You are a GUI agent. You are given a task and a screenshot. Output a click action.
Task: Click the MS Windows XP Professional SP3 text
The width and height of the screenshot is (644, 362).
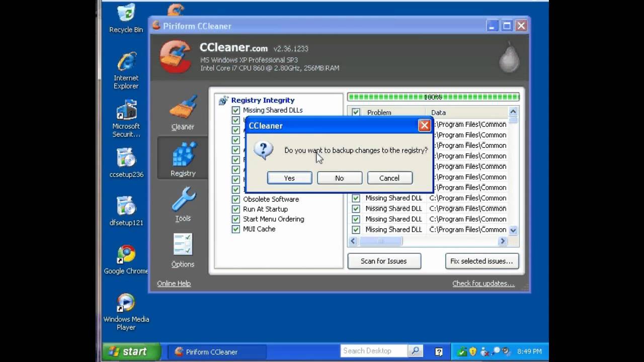[249, 60]
